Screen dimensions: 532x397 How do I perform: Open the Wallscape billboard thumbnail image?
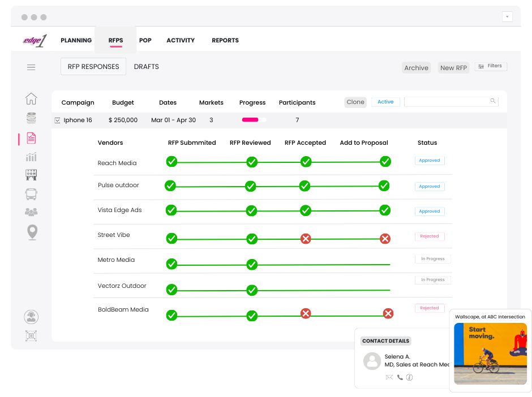[490, 353]
